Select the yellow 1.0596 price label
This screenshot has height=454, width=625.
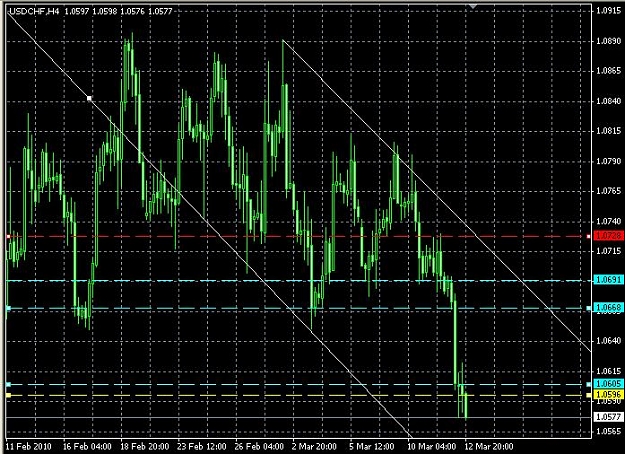click(x=608, y=395)
